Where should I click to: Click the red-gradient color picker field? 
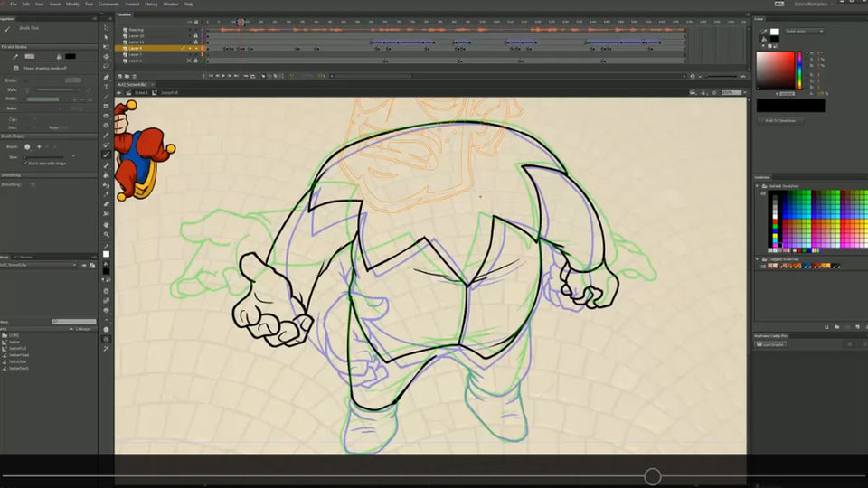[x=775, y=70]
